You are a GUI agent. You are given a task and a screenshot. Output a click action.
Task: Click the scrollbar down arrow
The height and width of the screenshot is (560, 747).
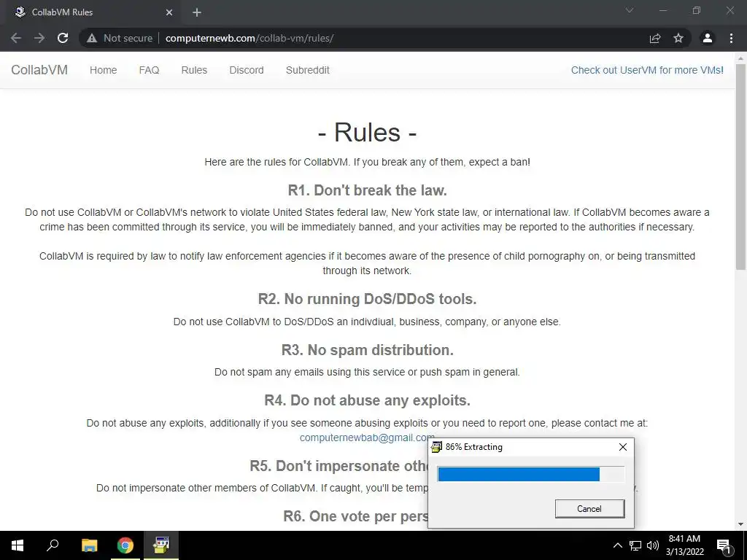(740, 524)
